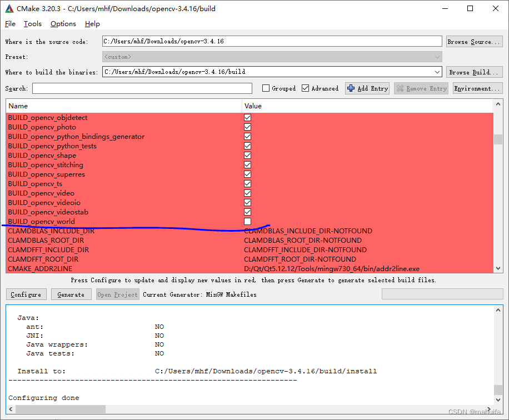Select the BUILD_opencv_objdetect row name
The width and height of the screenshot is (509, 420).
click(48, 117)
